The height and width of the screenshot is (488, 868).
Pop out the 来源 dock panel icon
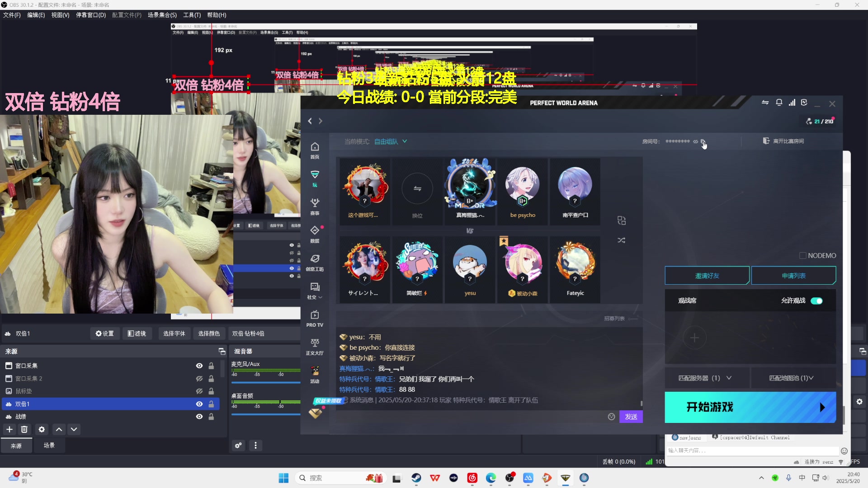click(x=222, y=351)
